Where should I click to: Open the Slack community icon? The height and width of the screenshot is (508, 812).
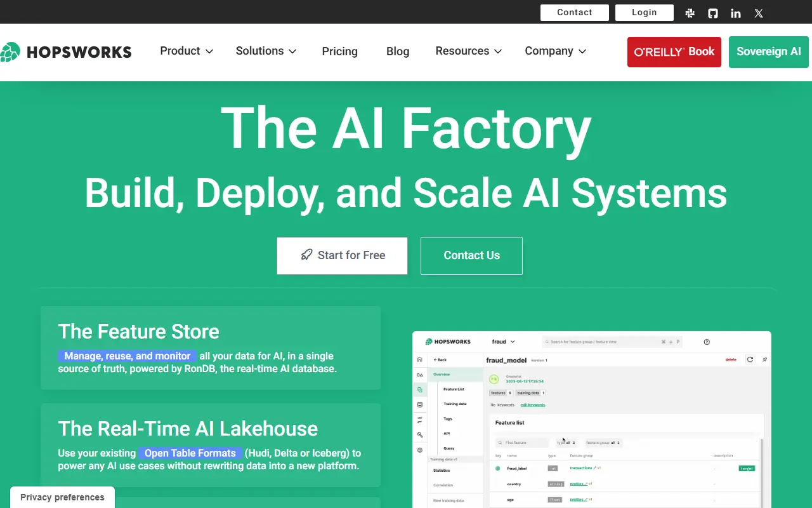pos(690,13)
